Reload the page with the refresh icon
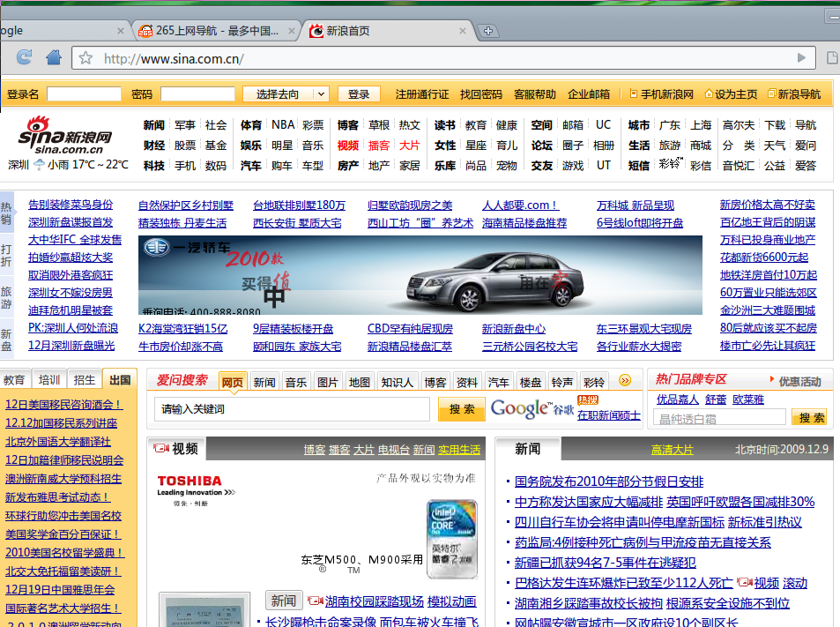The image size is (840, 627). pos(24,56)
